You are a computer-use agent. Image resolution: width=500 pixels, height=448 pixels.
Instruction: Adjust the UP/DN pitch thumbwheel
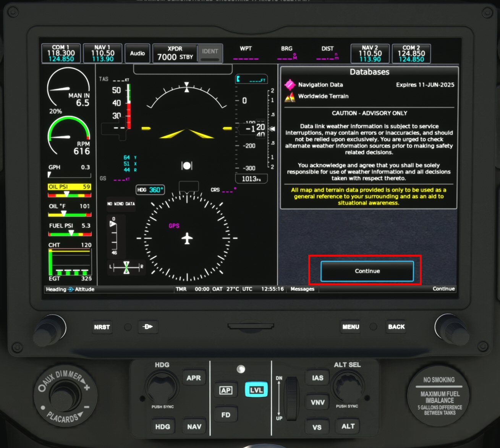(x=292, y=397)
